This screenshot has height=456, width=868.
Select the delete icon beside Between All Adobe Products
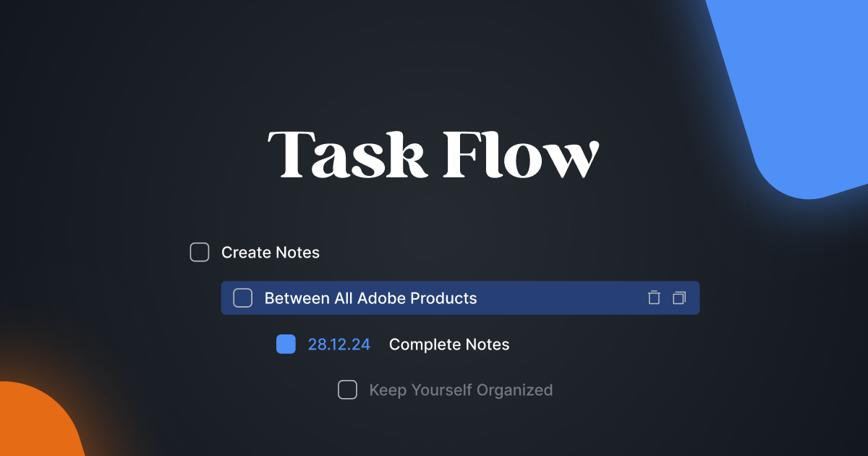(654, 297)
